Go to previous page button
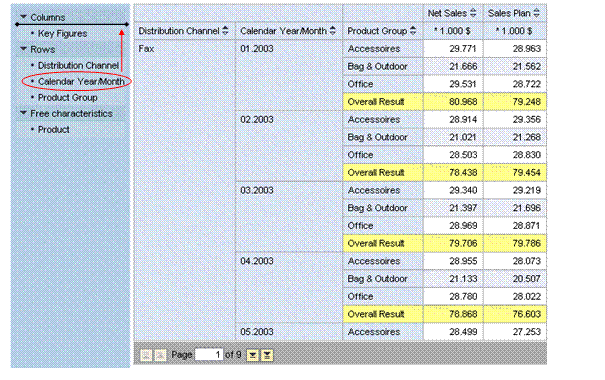The image size is (605, 380). 160,355
